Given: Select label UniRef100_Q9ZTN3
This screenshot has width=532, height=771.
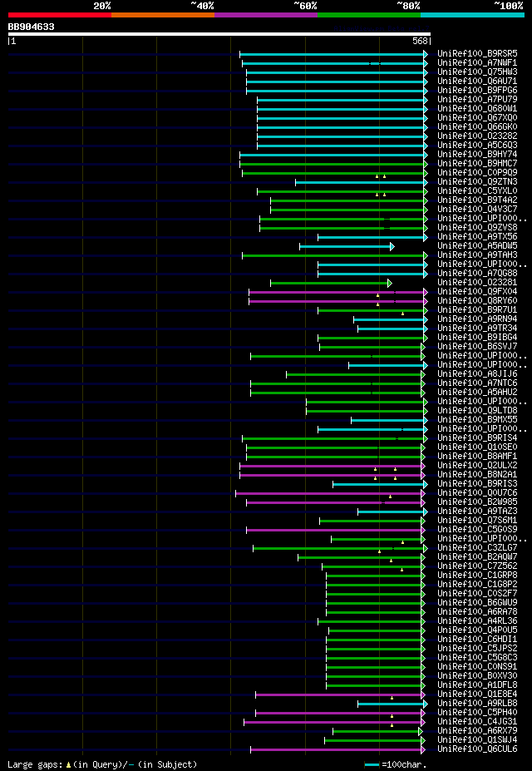Looking at the screenshot, I should coord(477,182).
